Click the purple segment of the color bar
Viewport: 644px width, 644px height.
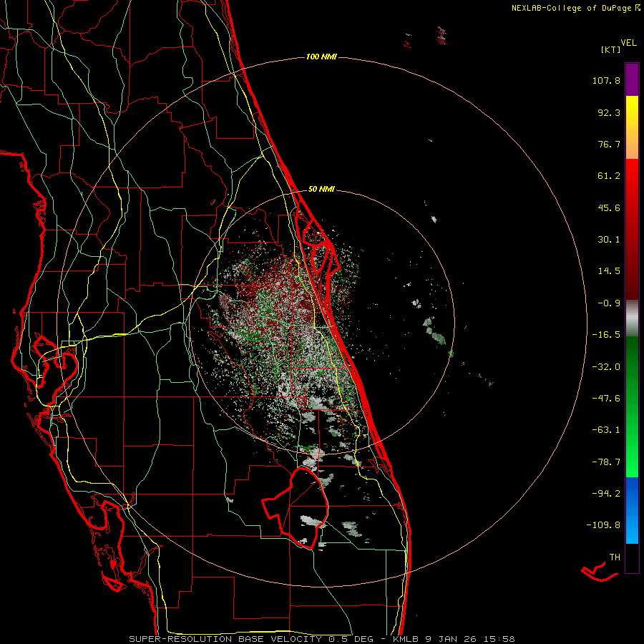tap(632, 79)
